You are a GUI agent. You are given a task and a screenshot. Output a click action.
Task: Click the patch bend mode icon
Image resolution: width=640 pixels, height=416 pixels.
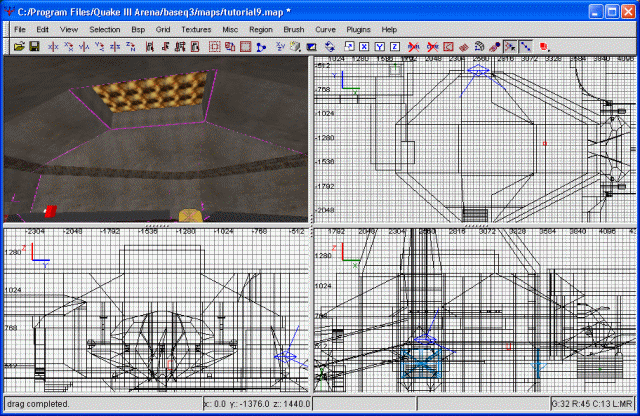[x=479, y=47]
